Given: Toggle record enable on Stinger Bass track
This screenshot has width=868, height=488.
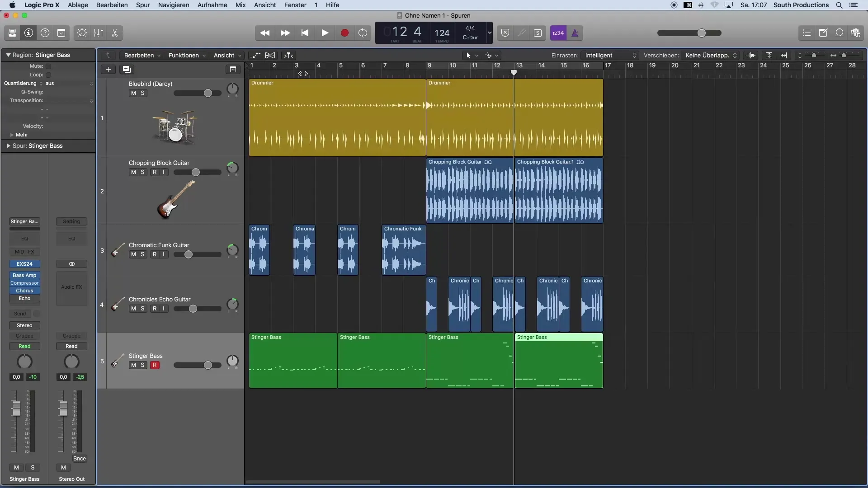Looking at the screenshot, I should tap(155, 365).
